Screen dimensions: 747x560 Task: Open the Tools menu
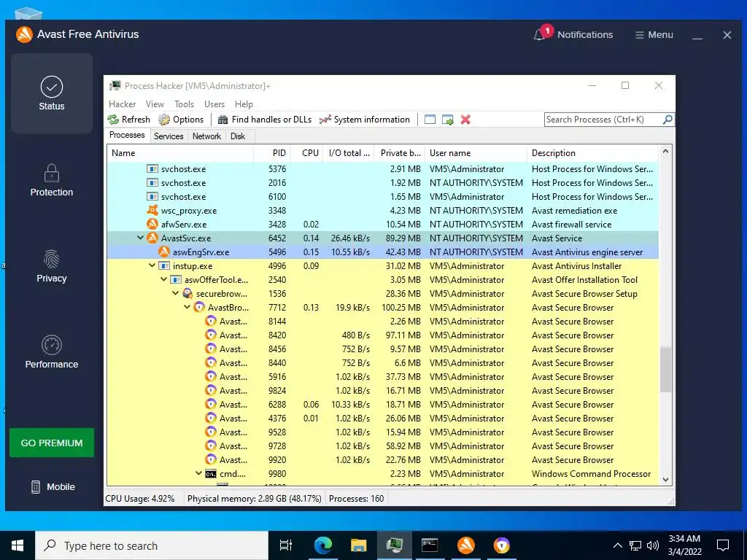point(184,104)
